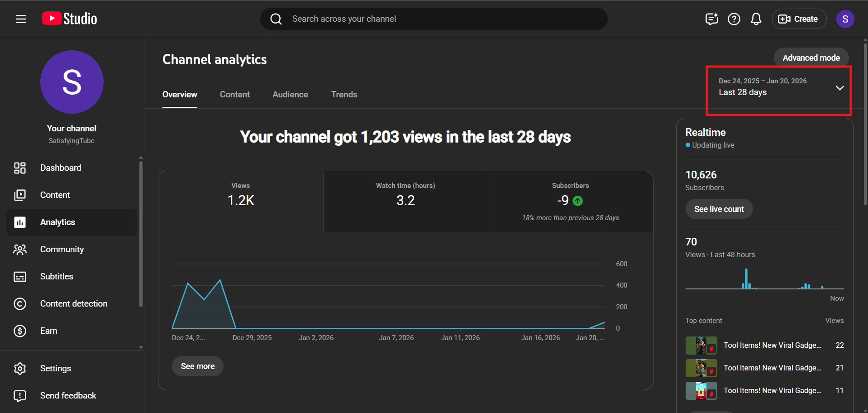Click the account avatar in top right
The image size is (868, 413).
coord(844,19)
